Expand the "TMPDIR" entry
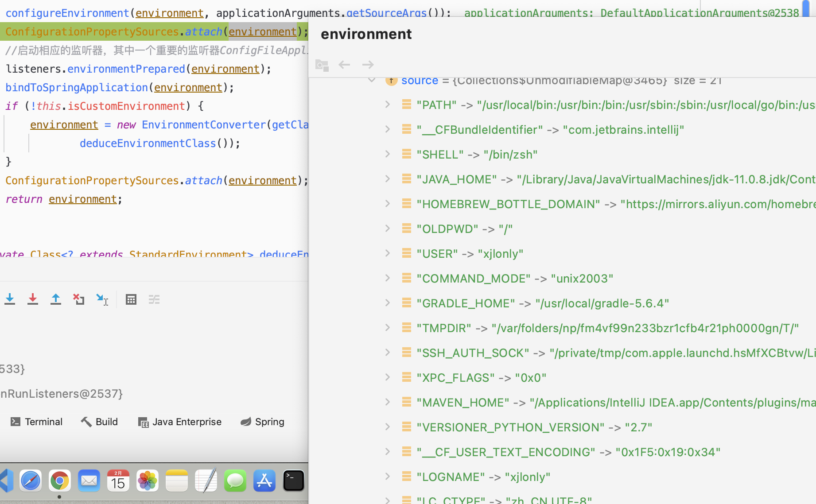816x504 pixels. (x=388, y=328)
